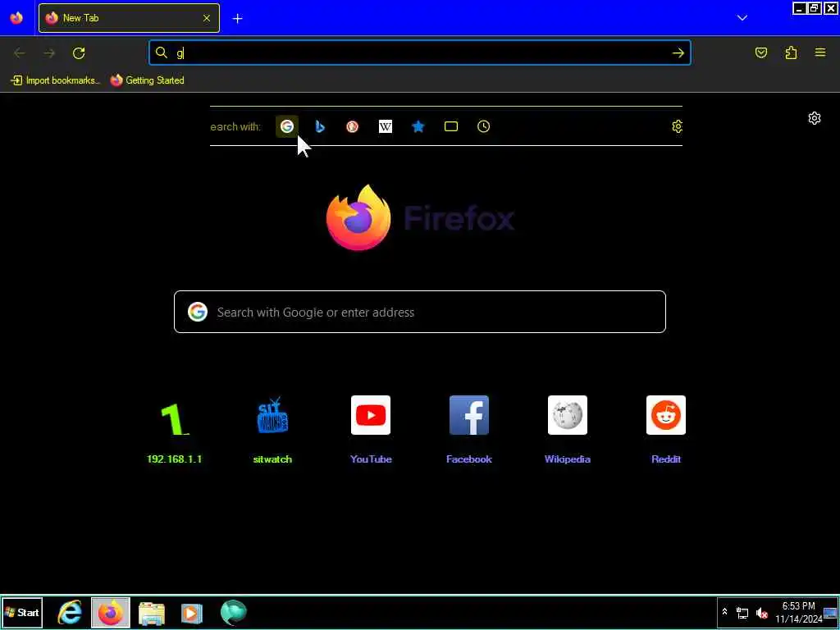Search in open Tabs icon

click(x=451, y=126)
